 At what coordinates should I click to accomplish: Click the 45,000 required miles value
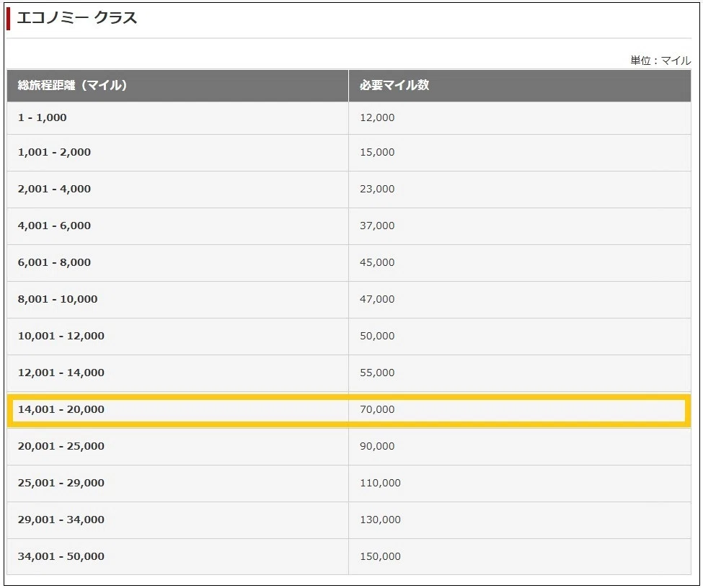(377, 262)
